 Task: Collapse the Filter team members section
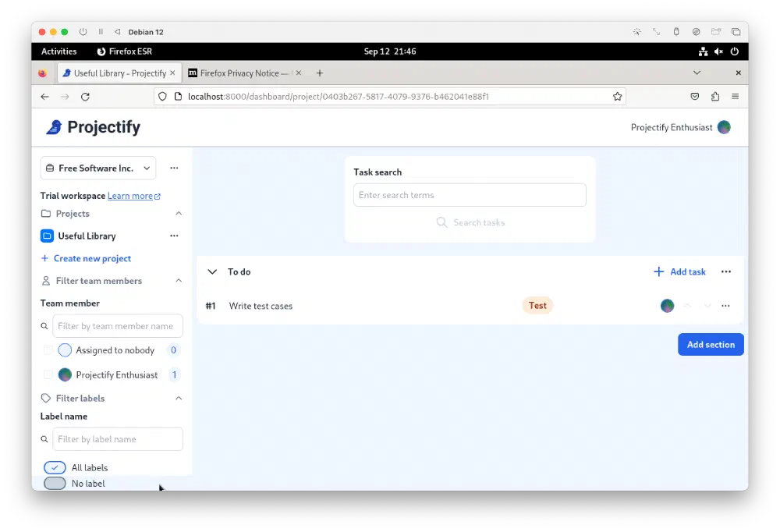coord(179,281)
